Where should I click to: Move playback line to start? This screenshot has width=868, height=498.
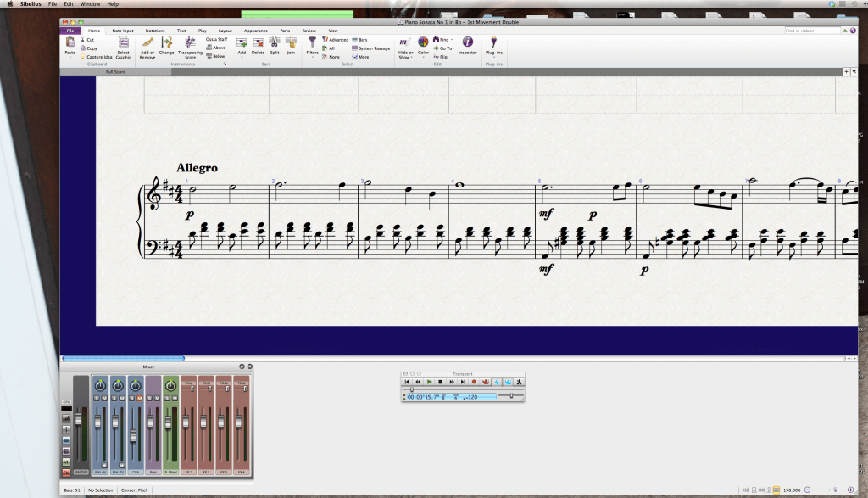click(407, 382)
